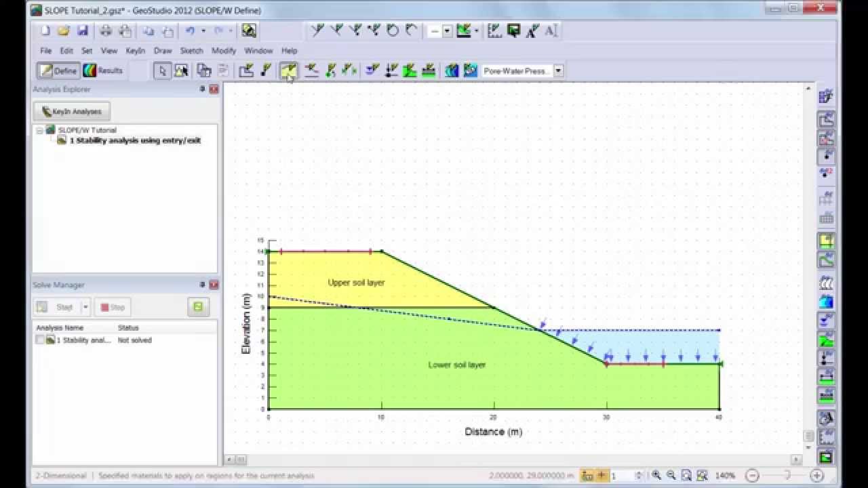Open the KeyIn menu

click(x=135, y=51)
